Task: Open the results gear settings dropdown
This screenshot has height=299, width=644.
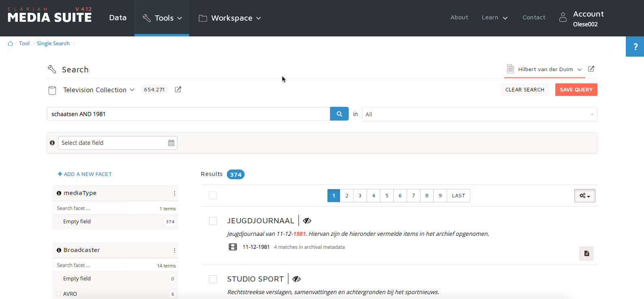Action: point(584,196)
